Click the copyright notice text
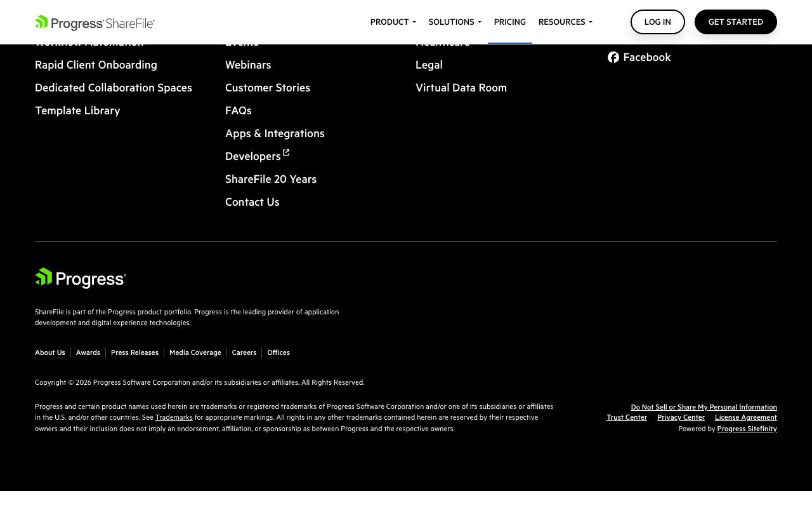 click(x=200, y=382)
